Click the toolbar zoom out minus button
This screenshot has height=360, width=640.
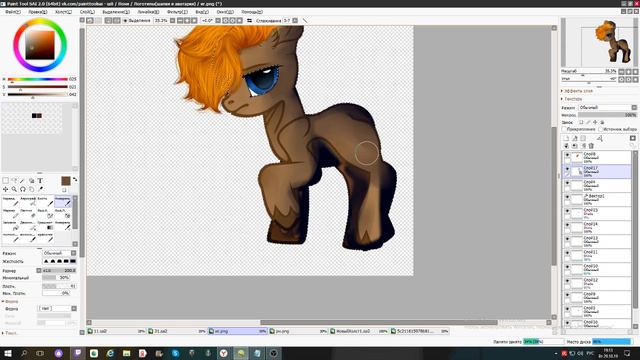[x=180, y=20]
